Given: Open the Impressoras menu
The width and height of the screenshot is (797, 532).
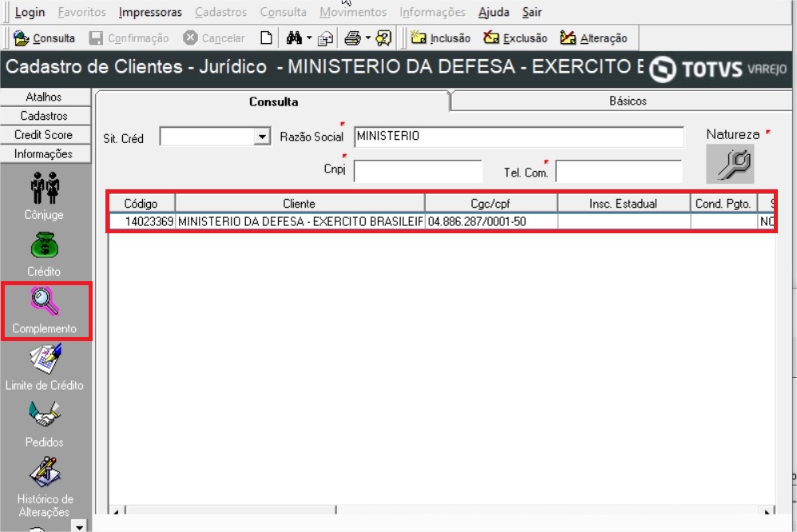Looking at the screenshot, I should [x=150, y=12].
